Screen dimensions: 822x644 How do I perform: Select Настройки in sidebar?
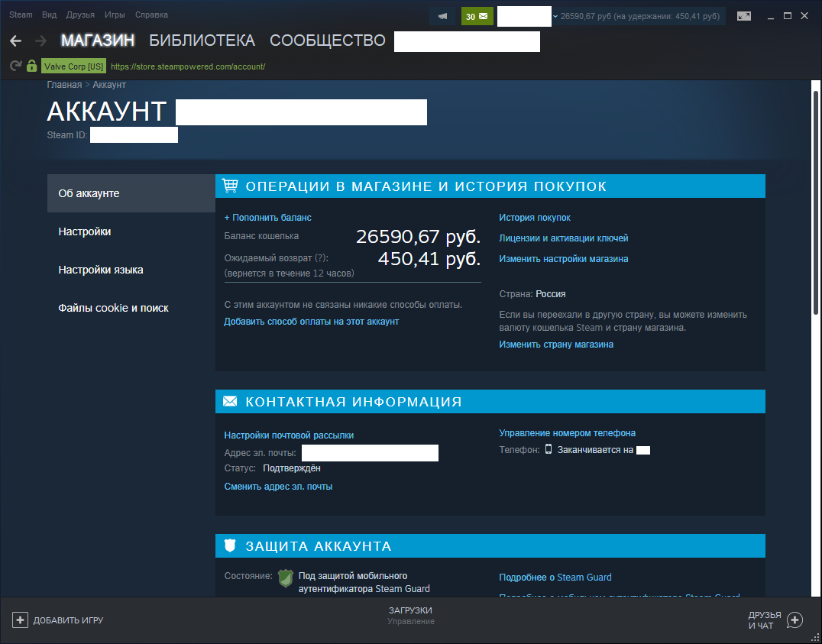click(x=131, y=231)
